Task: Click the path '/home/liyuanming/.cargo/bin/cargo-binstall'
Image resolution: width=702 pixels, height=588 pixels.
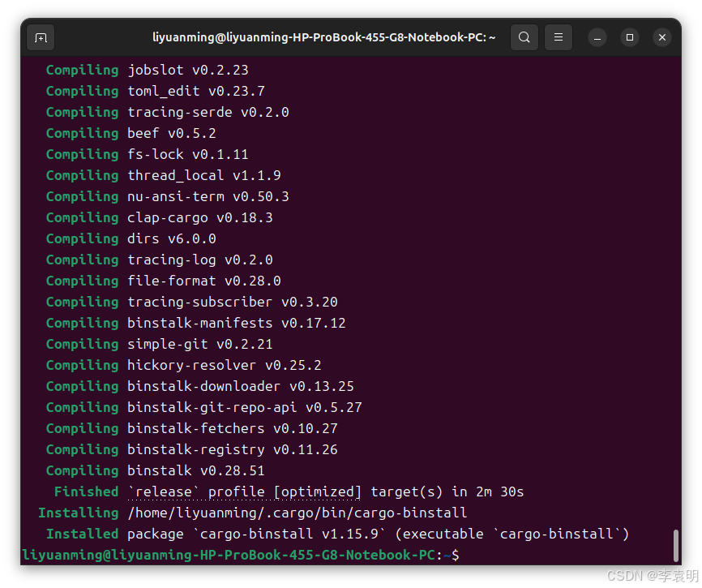Action: pyautogui.click(x=297, y=513)
